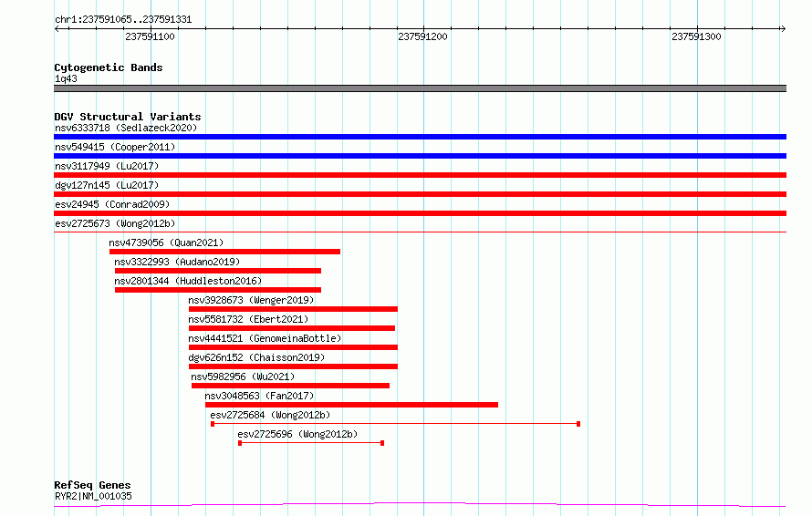This screenshot has height=516, width=812.
Task: Open the esv24945 (Conrad2009) label
Action: tap(112, 204)
